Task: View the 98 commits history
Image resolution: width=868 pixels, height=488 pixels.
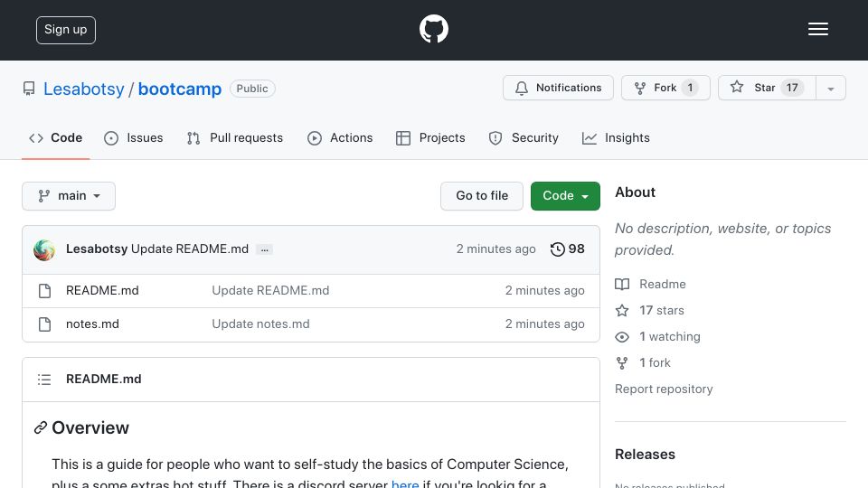Action: [568, 249]
